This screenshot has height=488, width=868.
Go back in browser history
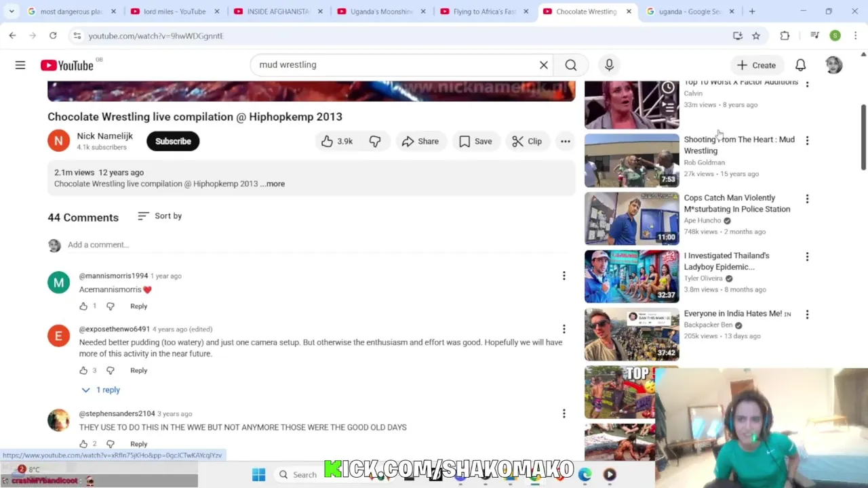[12, 35]
